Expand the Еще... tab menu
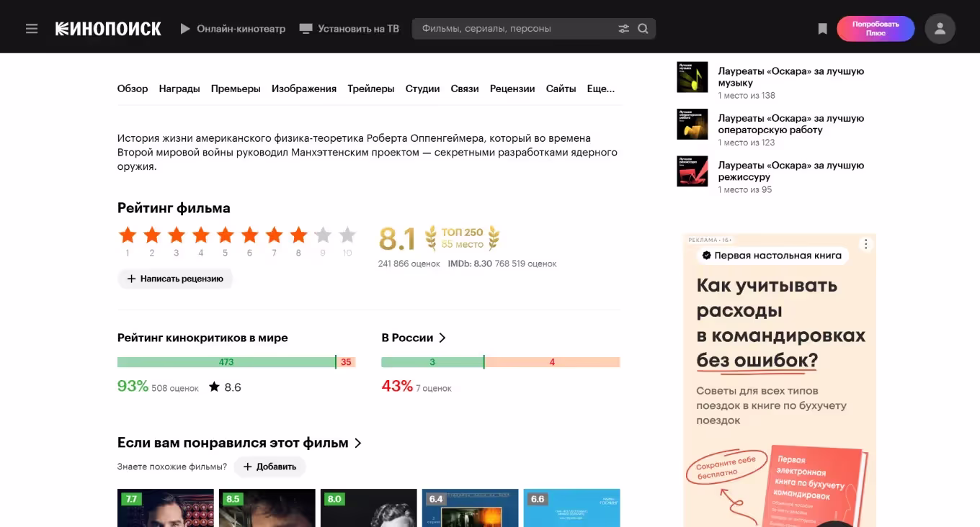This screenshot has width=980, height=527. (600, 89)
